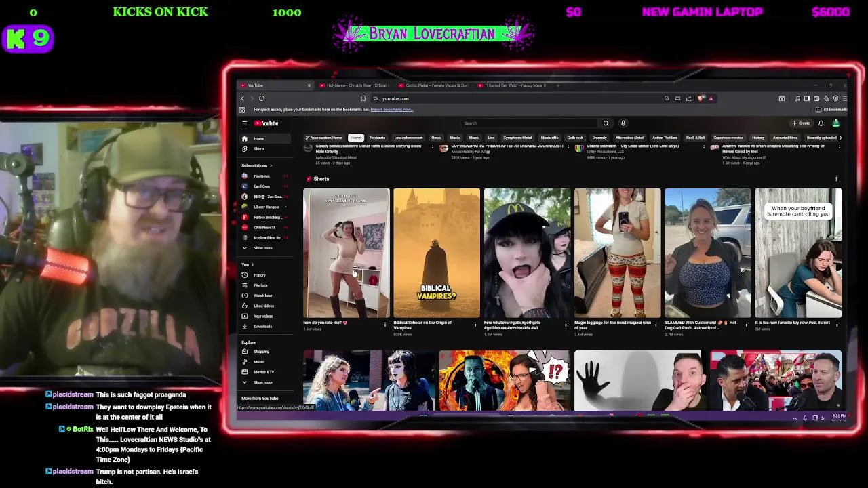Switch to the HolyName browser tab
Screen dimensions: 868x488
pos(356,85)
